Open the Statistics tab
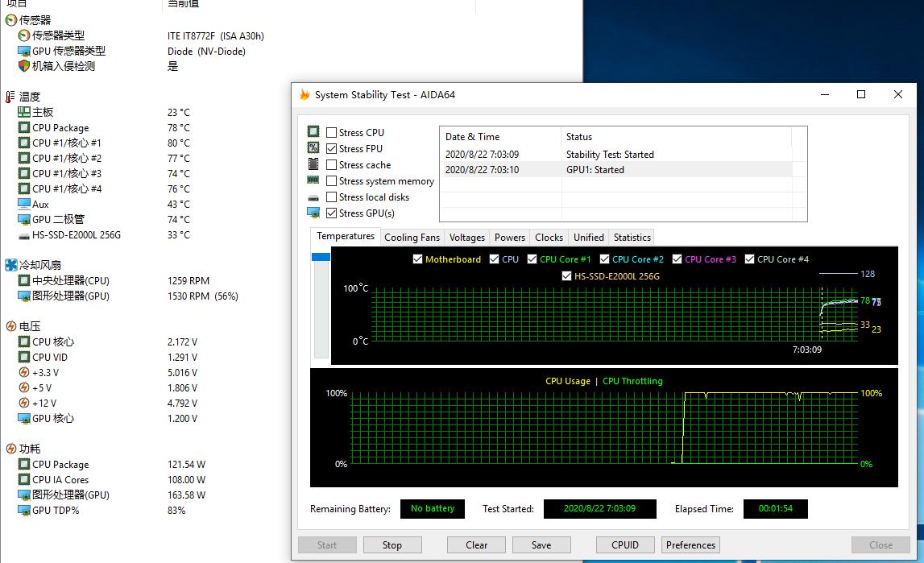This screenshot has height=563, width=924. pyautogui.click(x=632, y=238)
